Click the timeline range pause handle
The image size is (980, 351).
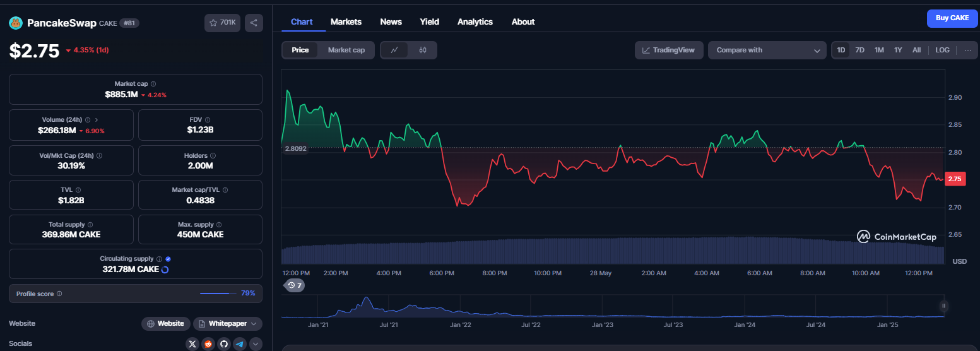coord(943,306)
